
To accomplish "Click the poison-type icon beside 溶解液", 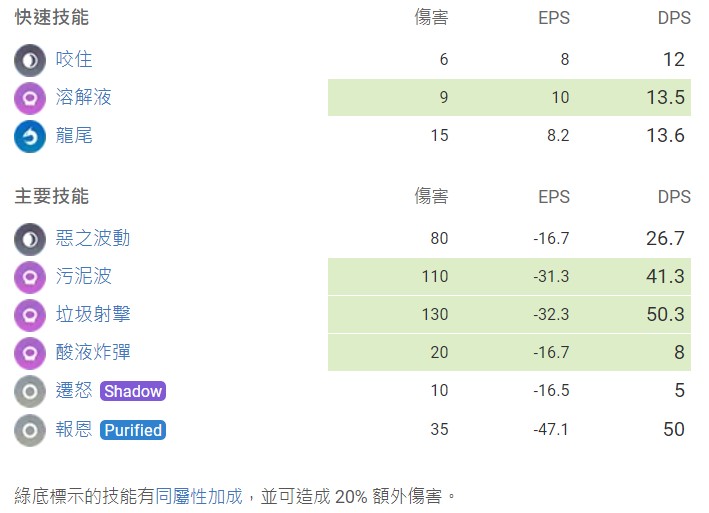I will (30, 98).
